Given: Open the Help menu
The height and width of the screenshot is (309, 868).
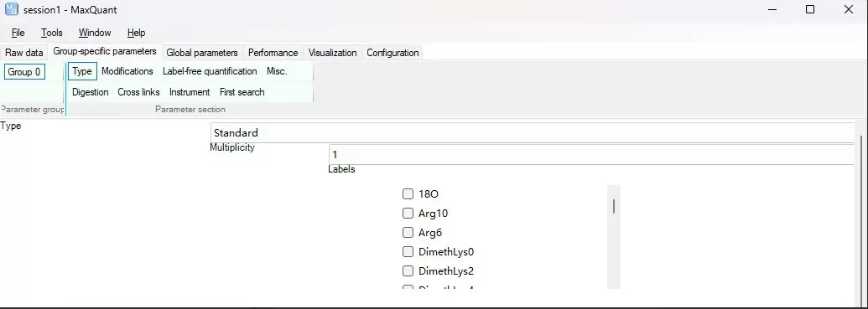Looking at the screenshot, I should [x=136, y=33].
